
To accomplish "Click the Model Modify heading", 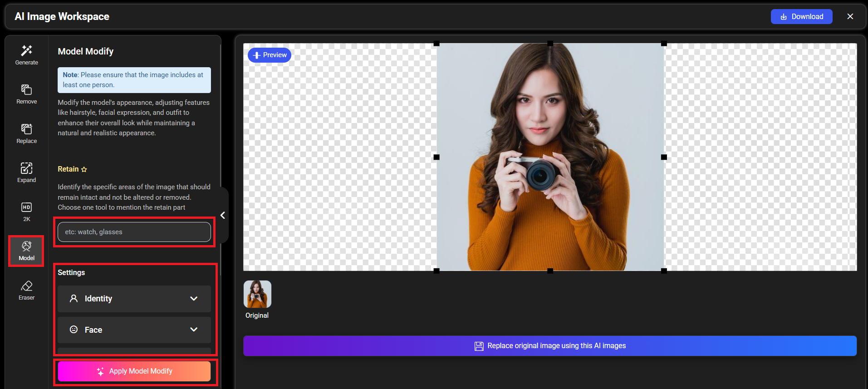I will click(x=86, y=51).
